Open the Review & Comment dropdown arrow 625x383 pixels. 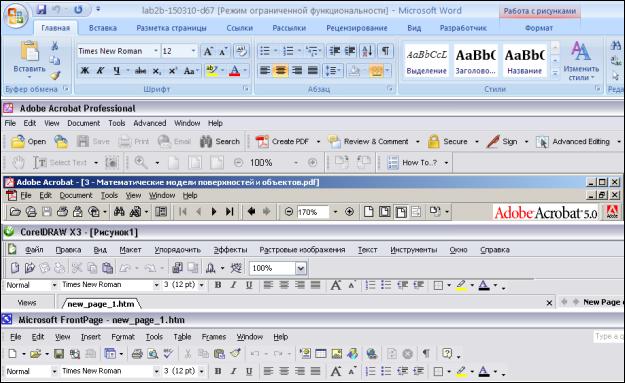pyautogui.click(x=418, y=141)
